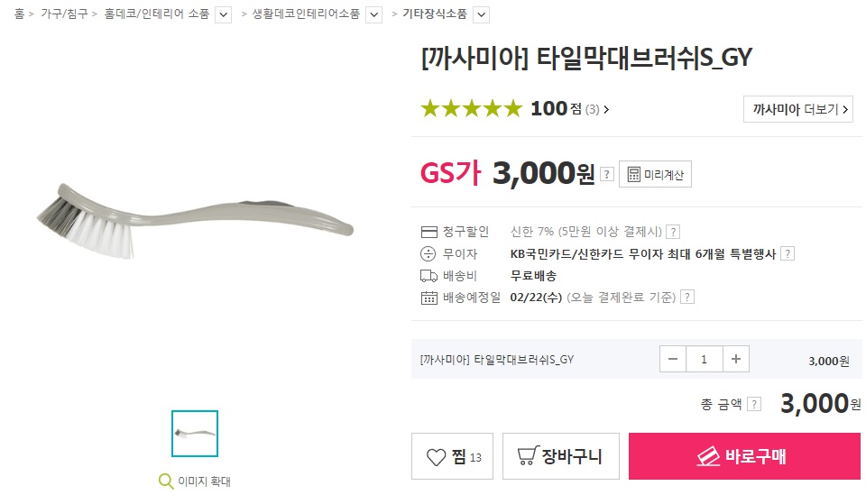Open help icon beside 청구할인 info
This screenshot has height=504, width=866.
tap(673, 232)
